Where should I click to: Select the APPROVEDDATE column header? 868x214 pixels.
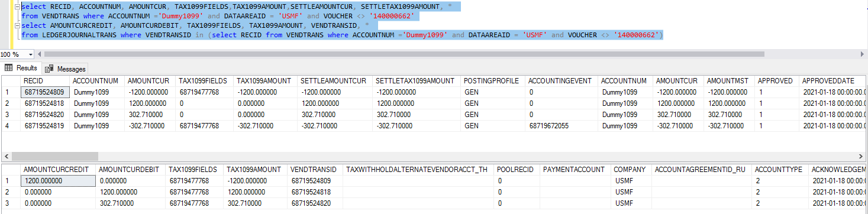click(833, 81)
